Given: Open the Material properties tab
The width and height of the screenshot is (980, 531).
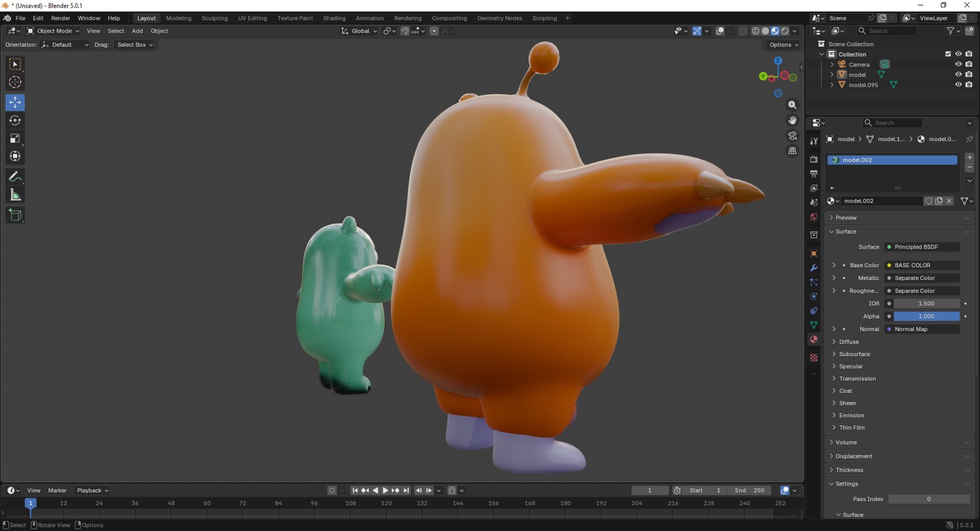Looking at the screenshot, I should tap(814, 340).
